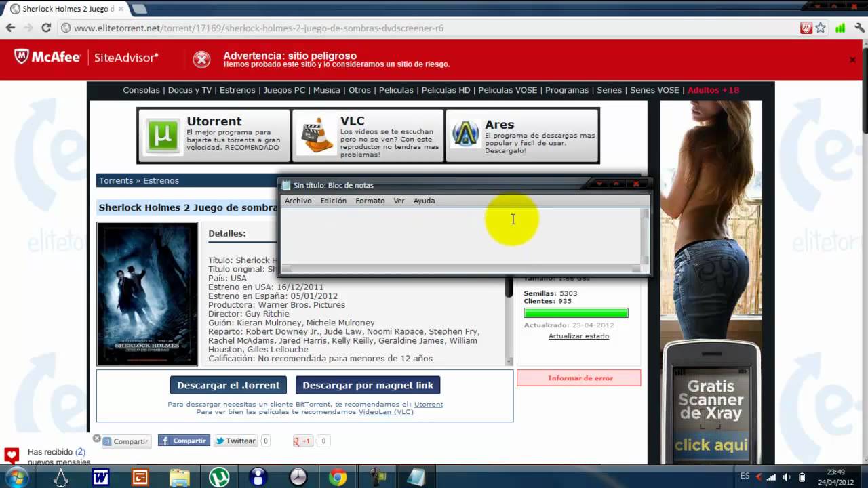The image size is (868, 488).
Task: Click the Gratis Scanner de Xray ad
Action: click(x=711, y=403)
